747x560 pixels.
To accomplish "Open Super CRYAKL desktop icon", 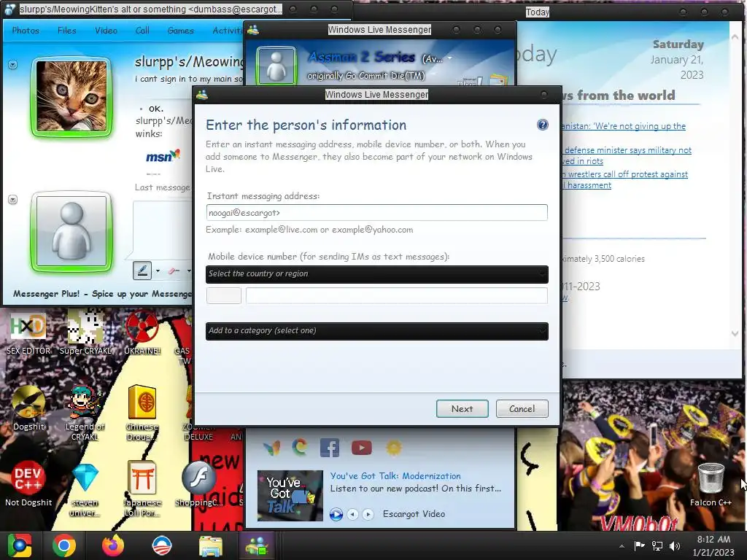I will tap(85, 332).
